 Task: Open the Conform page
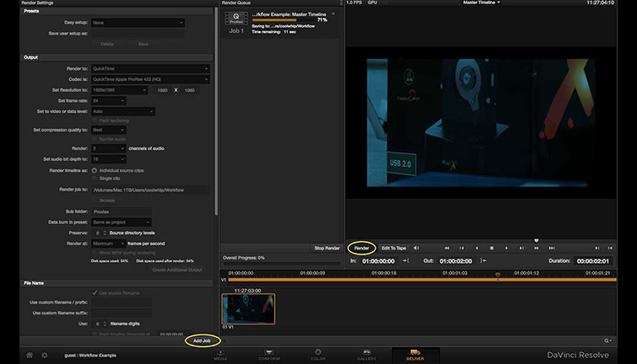(268, 354)
